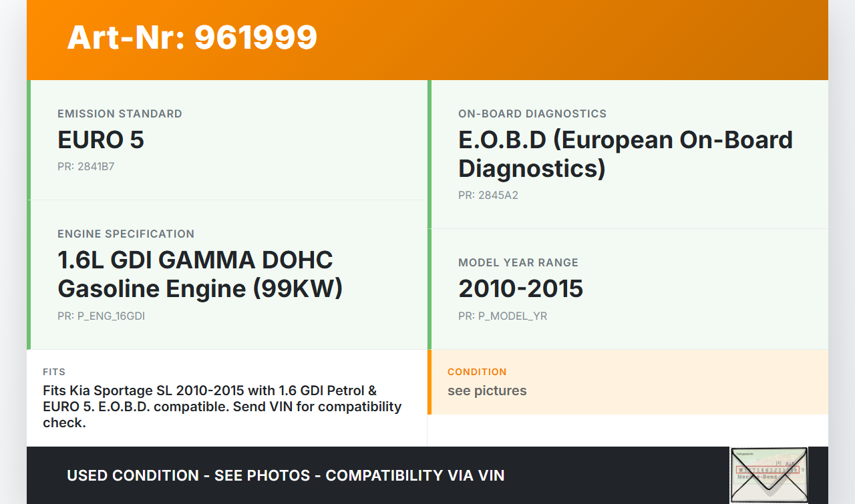Click the On-Board Diagnostics label
The height and width of the screenshot is (504, 855).
coord(532,113)
